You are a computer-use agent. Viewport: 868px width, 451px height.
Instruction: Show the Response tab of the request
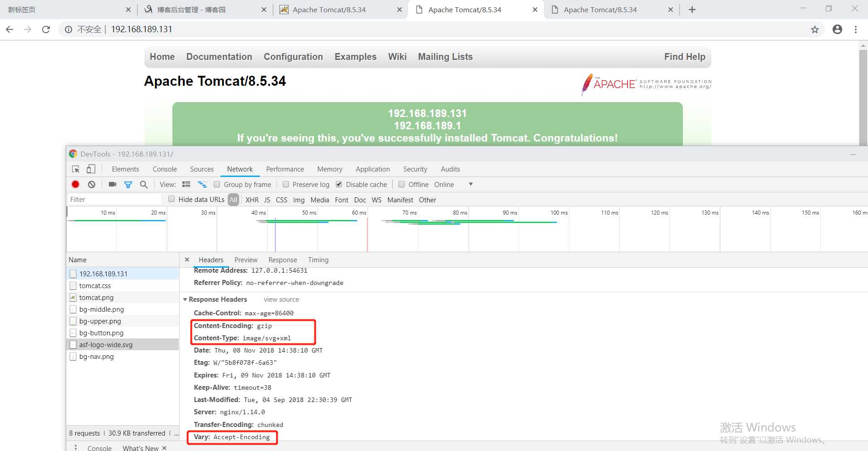click(x=283, y=260)
